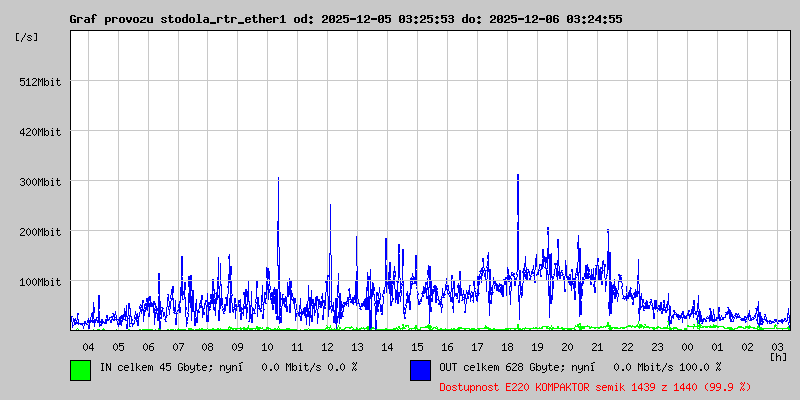
Task: Click the 300Mbit y-axis label
Action: (40, 182)
